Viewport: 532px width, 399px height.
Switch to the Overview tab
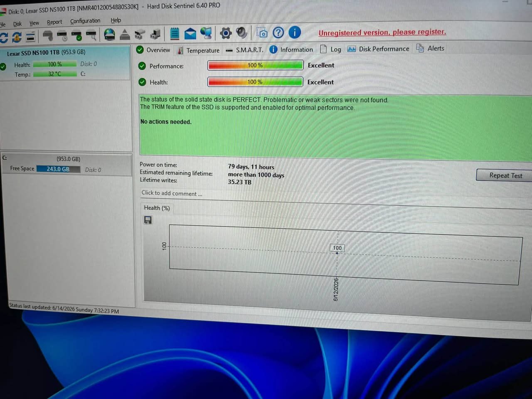tap(153, 50)
